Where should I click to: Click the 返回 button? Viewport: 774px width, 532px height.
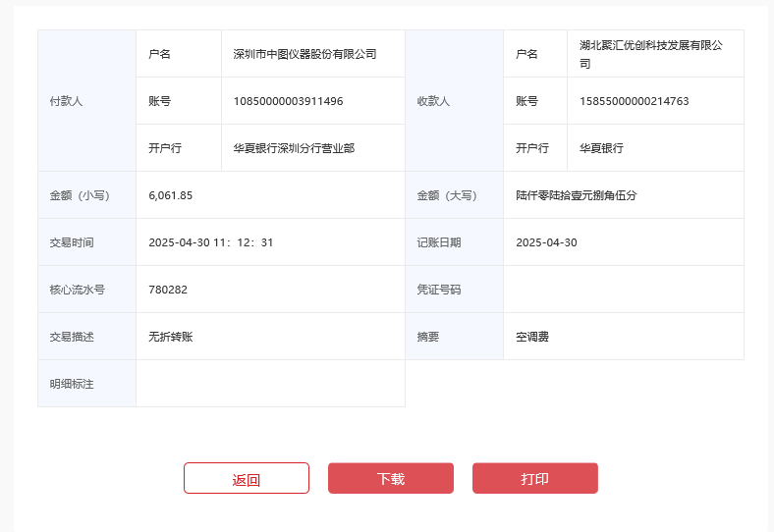246,479
